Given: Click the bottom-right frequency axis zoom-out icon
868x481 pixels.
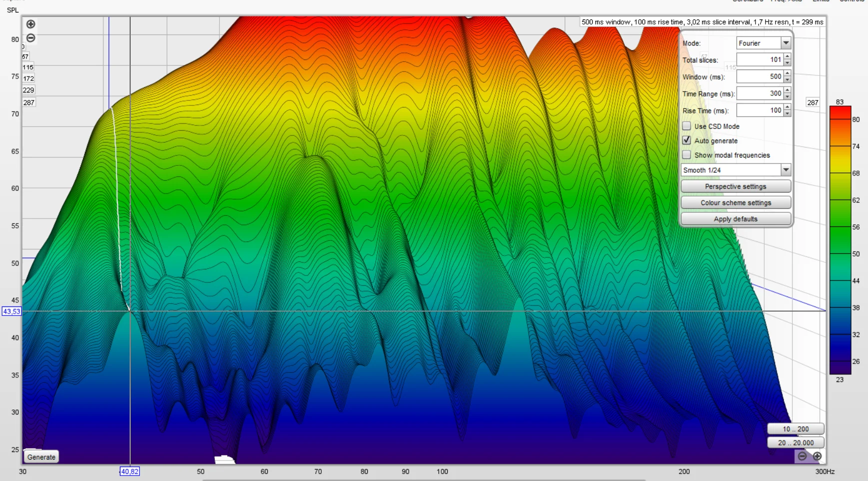Looking at the screenshot, I should [x=802, y=456].
